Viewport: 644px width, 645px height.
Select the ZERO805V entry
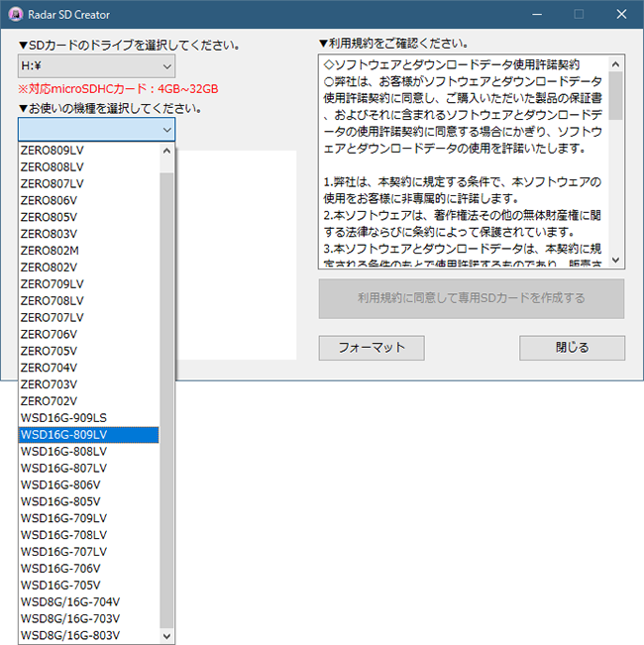[88, 217]
